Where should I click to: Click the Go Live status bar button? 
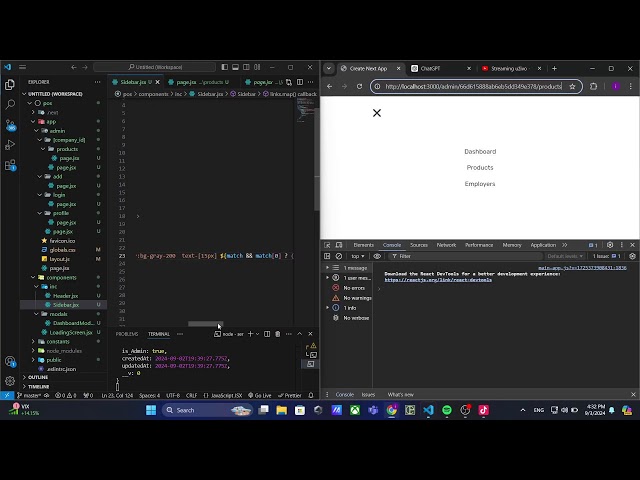(x=260, y=395)
